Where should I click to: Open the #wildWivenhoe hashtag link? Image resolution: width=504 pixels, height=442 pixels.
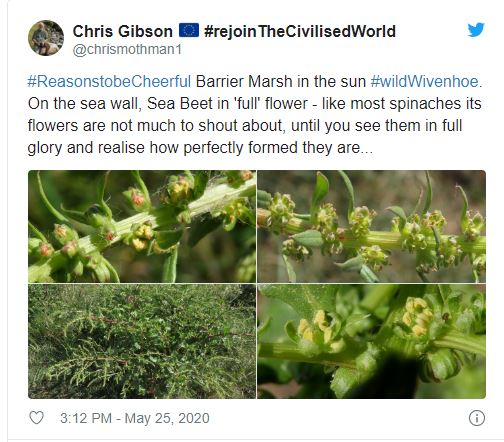pyautogui.click(x=424, y=81)
